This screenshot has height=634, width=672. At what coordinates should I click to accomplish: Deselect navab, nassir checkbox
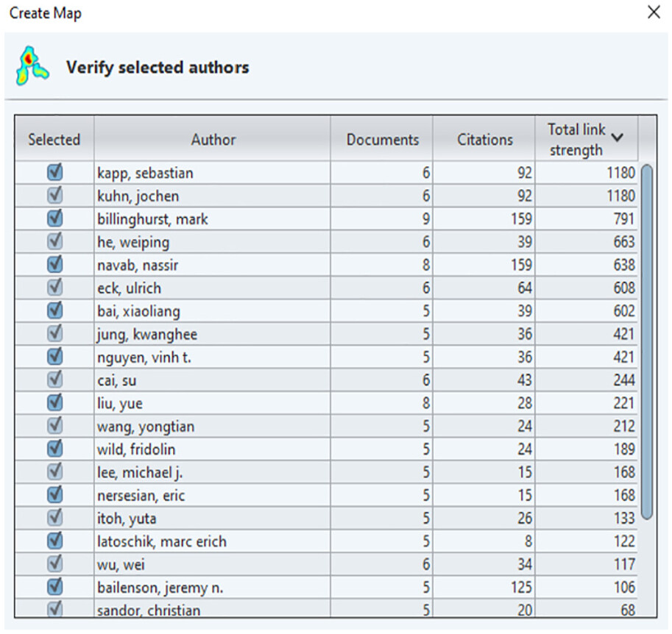tap(54, 265)
